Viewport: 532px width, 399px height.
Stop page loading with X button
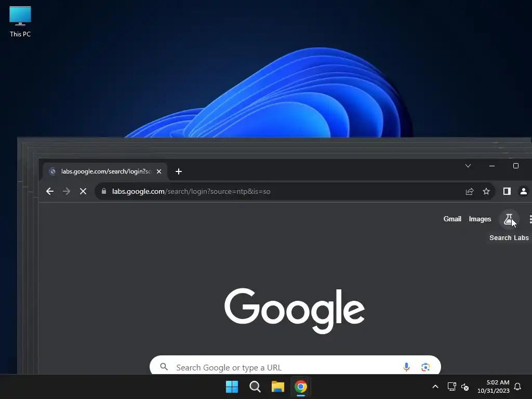click(x=83, y=191)
